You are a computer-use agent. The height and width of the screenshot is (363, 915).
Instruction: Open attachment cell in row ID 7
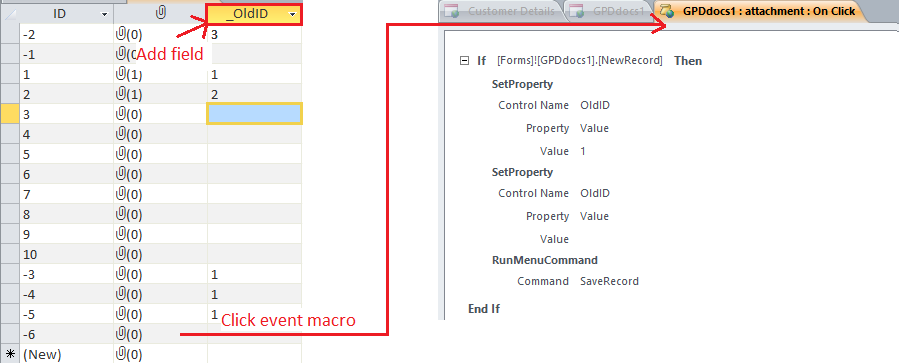(x=160, y=194)
